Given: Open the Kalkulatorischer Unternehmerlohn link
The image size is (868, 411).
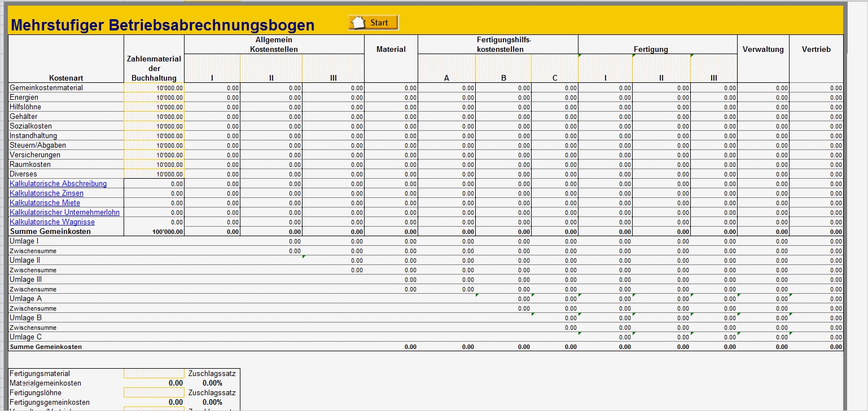Looking at the screenshot, I should pos(64,212).
